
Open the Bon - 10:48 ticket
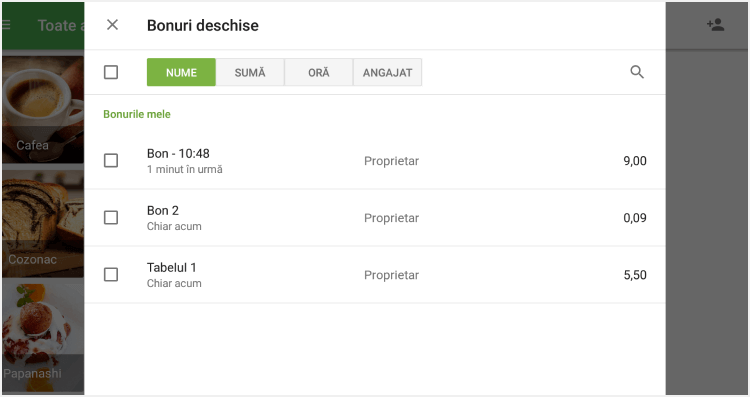(375, 161)
